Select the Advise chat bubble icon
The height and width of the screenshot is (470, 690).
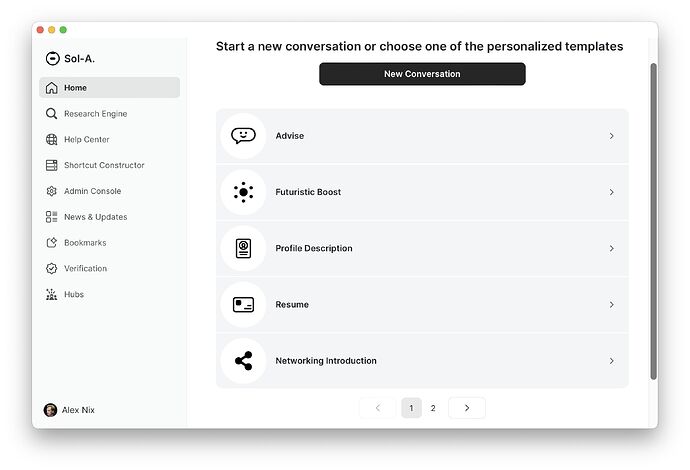click(x=243, y=136)
